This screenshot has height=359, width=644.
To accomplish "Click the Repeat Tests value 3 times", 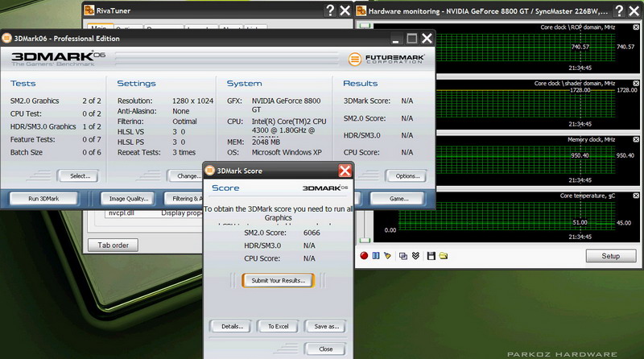I will [x=184, y=152].
